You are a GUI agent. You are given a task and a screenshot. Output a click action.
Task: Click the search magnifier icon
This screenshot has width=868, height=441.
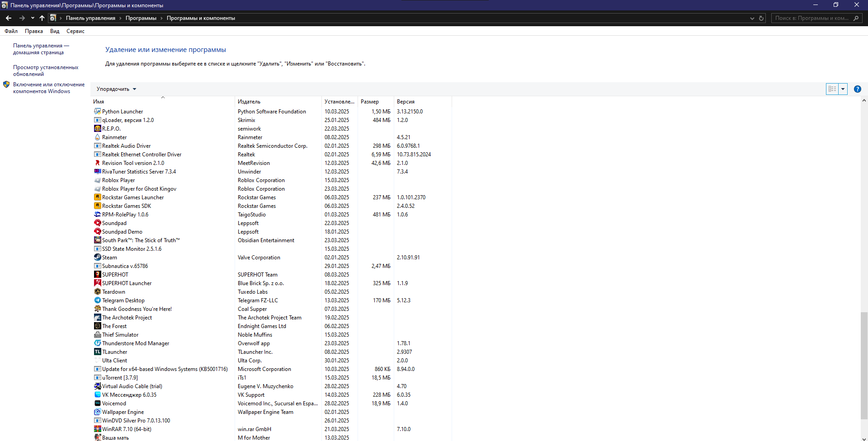(856, 18)
